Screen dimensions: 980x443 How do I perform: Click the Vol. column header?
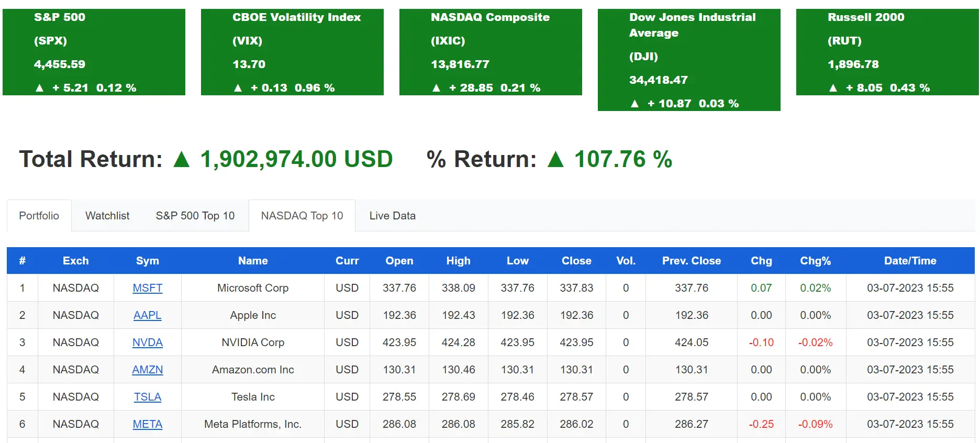[x=626, y=261]
